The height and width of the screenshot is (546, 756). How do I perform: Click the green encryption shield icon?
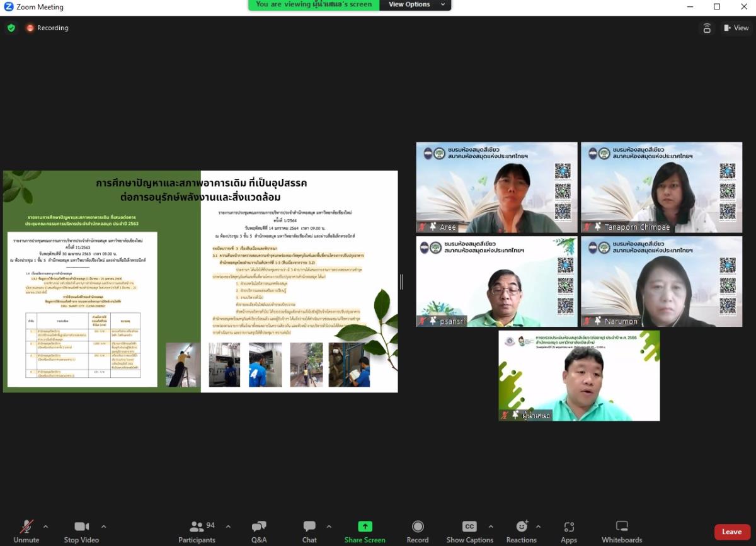point(11,28)
